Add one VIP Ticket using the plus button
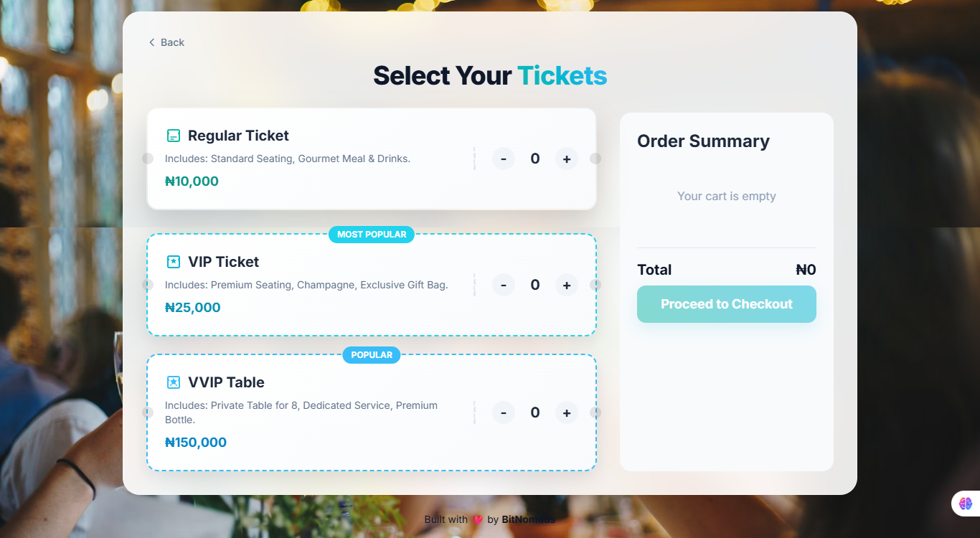 pyautogui.click(x=566, y=285)
